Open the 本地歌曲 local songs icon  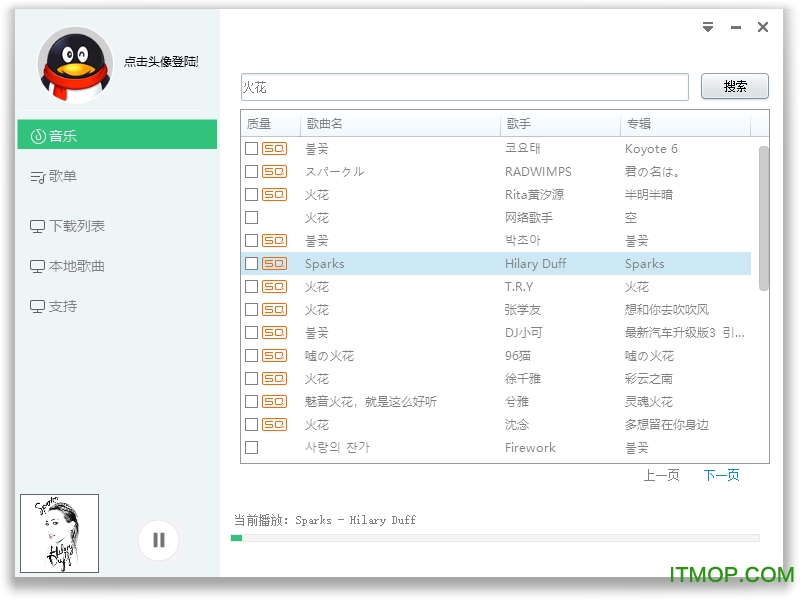pyautogui.click(x=36, y=266)
